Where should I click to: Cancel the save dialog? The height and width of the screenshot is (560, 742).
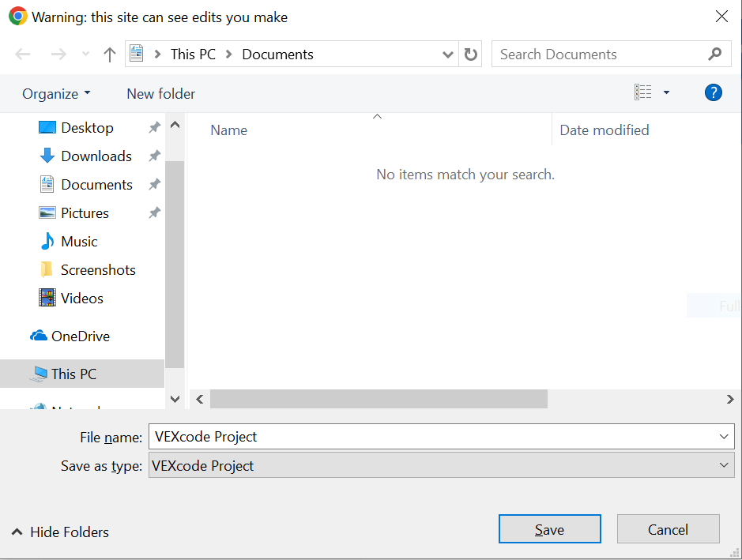[668, 528]
